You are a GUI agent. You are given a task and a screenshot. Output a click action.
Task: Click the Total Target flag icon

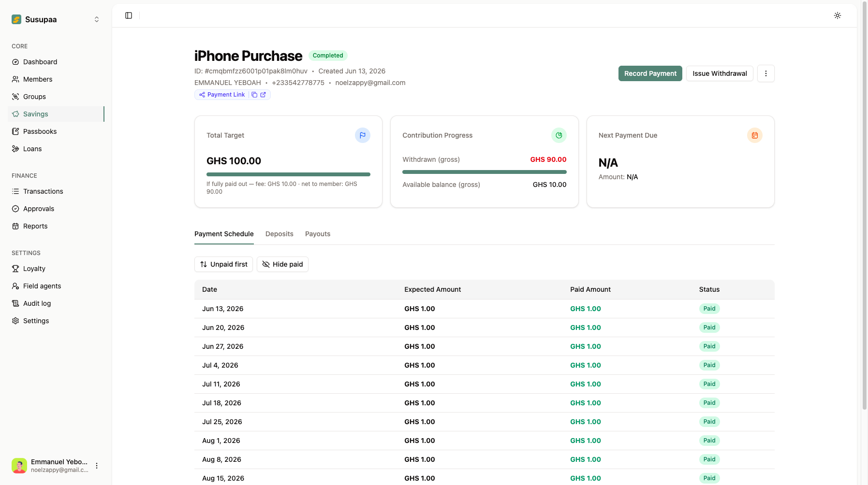pyautogui.click(x=363, y=135)
